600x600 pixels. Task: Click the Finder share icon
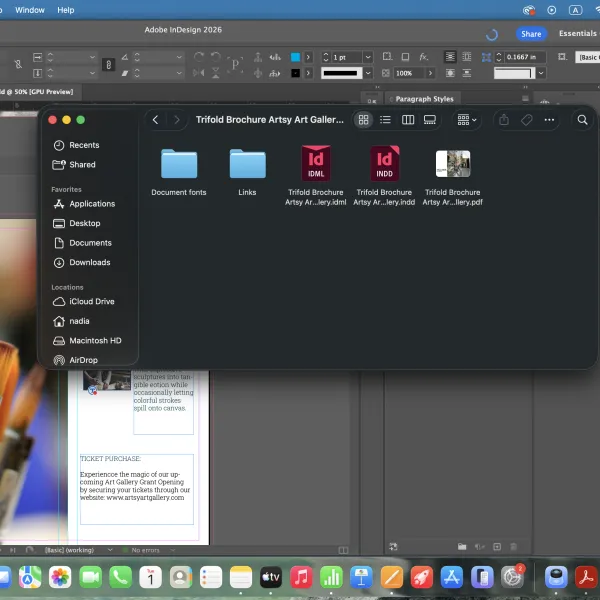504,120
